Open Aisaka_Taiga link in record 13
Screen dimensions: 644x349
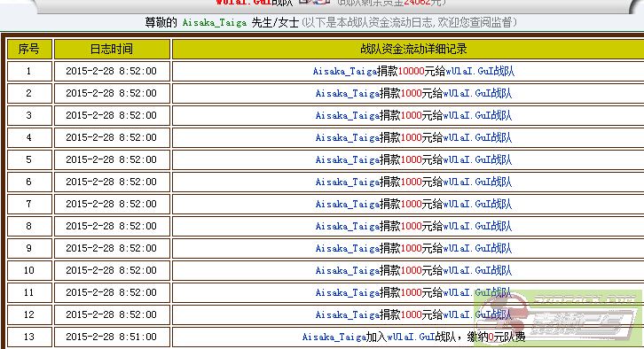334,337
